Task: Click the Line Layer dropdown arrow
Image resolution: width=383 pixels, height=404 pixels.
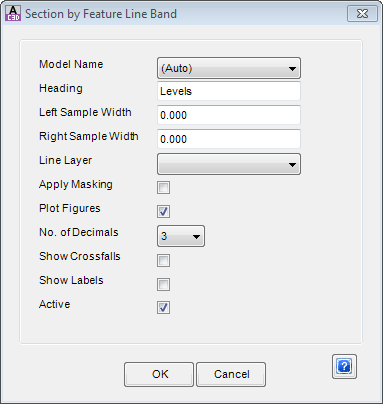Action: click(292, 165)
